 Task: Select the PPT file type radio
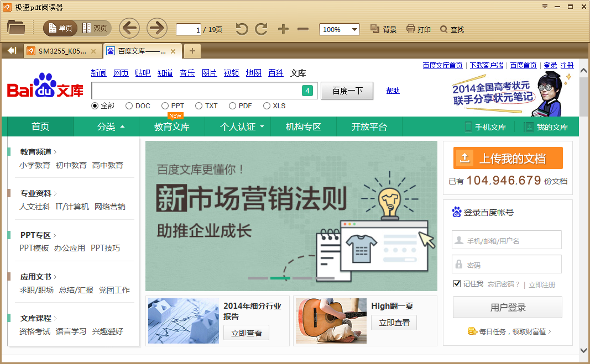[165, 106]
